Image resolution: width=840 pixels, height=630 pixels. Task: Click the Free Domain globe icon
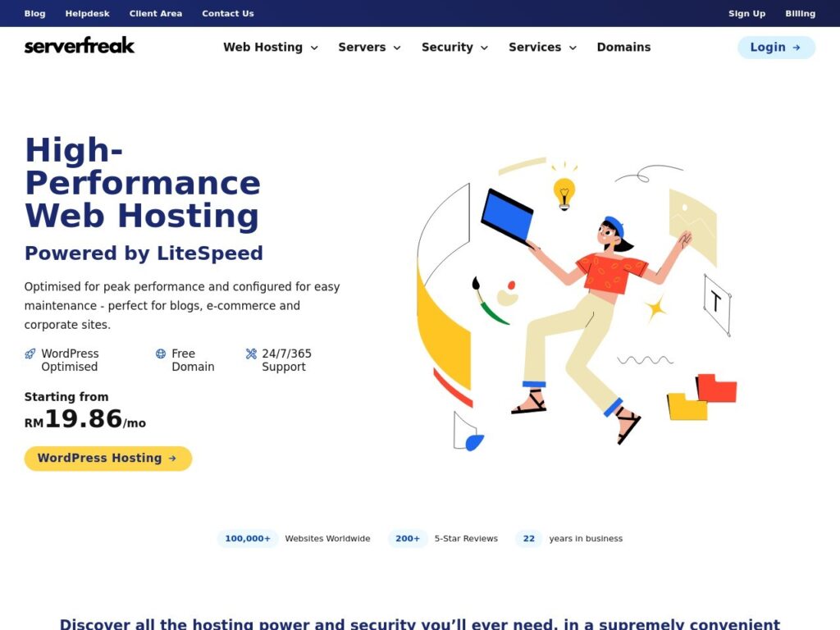pos(161,354)
